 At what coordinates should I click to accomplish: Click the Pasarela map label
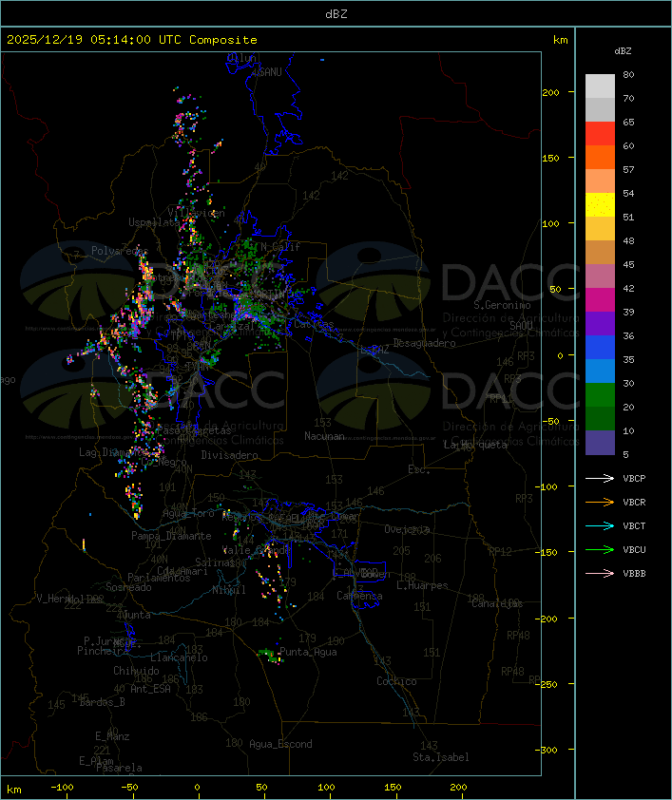pyautogui.click(x=120, y=768)
